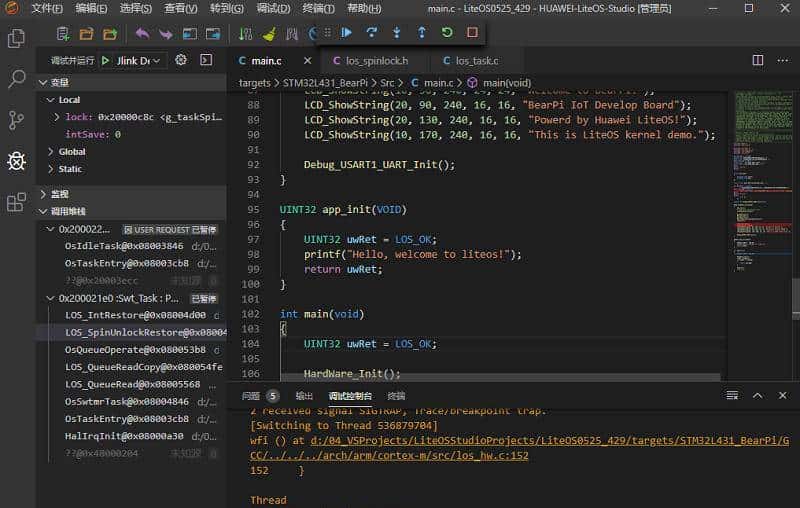Click the purple back navigation arrow

tap(142, 34)
